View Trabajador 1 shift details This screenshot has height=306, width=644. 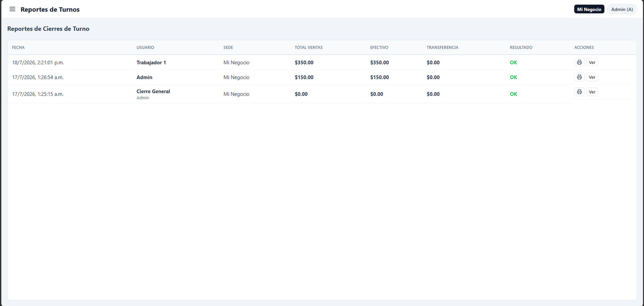[x=592, y=62]
